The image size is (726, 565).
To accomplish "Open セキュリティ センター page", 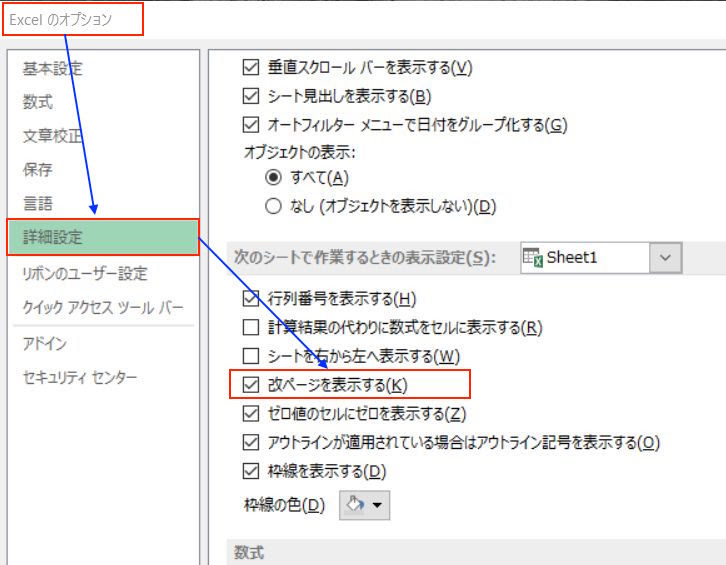I will (x=80, y=377).
